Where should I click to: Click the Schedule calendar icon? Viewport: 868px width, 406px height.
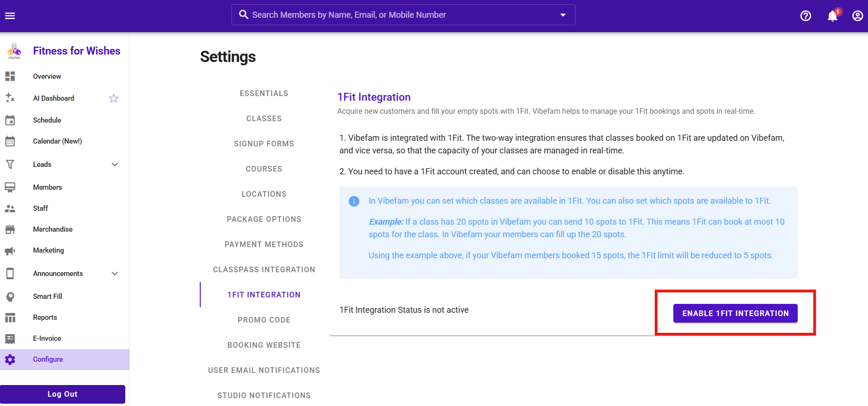coord(10,120)
